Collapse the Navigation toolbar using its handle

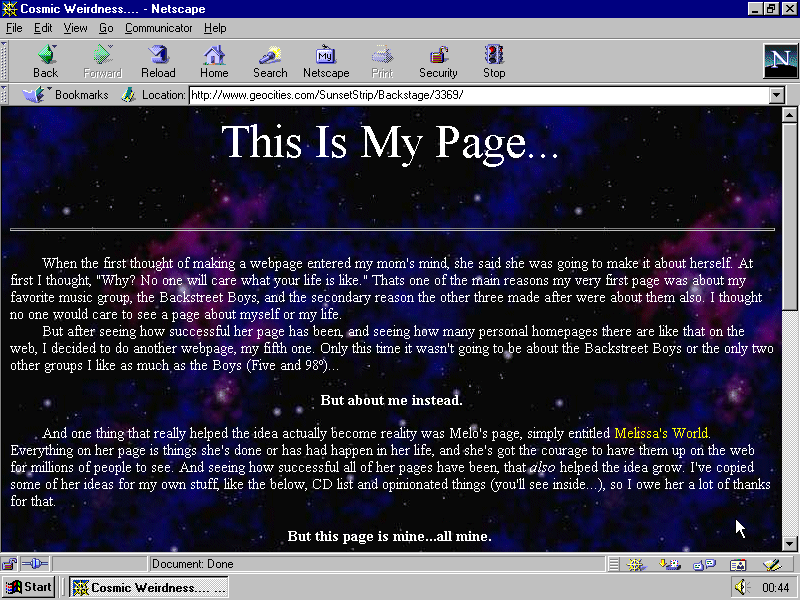click(x=4, y=61)
